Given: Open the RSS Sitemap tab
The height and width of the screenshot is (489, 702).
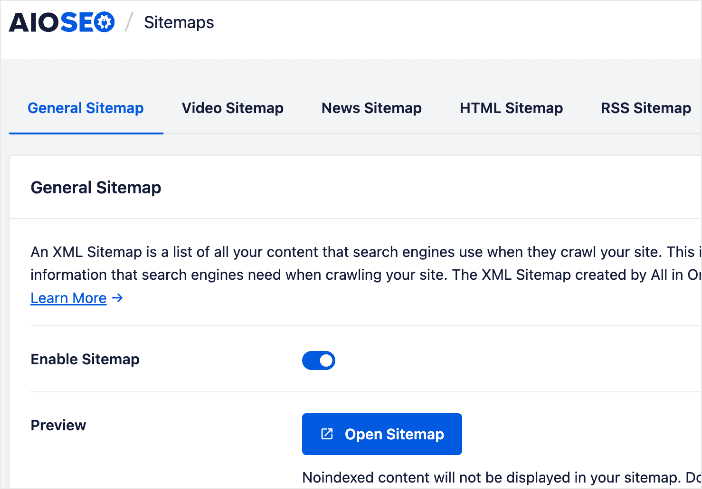Looking at the screenshot, I should tap(646, 108).
